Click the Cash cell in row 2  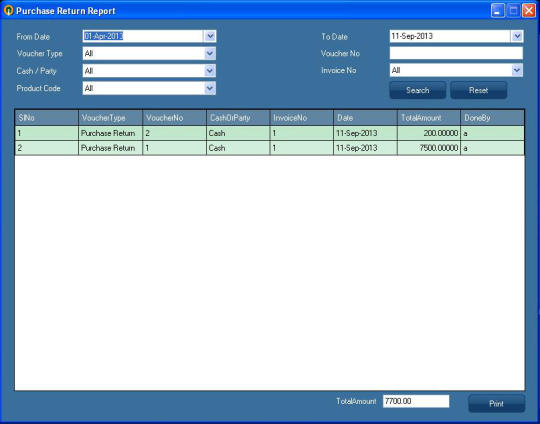(238, 148)
